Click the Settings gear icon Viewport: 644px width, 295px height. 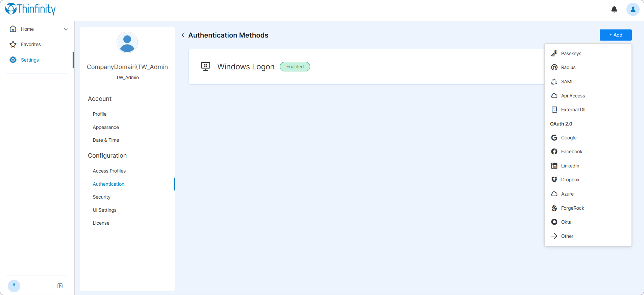point(13,60)
